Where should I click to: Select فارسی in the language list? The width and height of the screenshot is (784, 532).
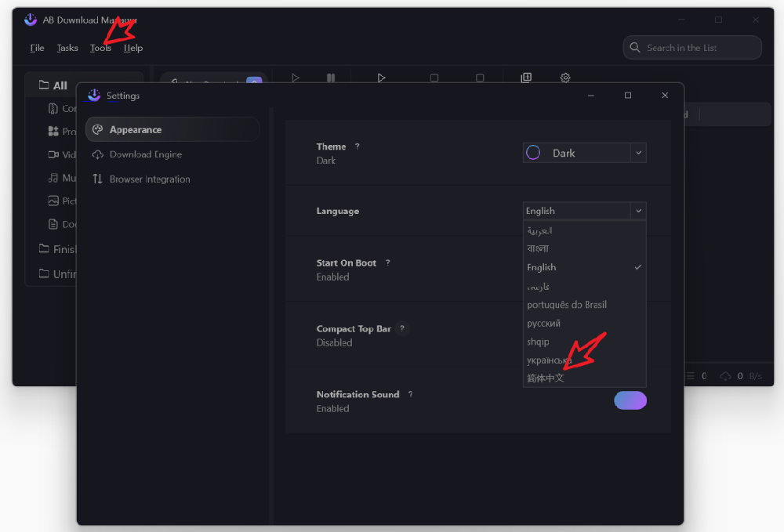pyautogui.click(x=584, y=286)
